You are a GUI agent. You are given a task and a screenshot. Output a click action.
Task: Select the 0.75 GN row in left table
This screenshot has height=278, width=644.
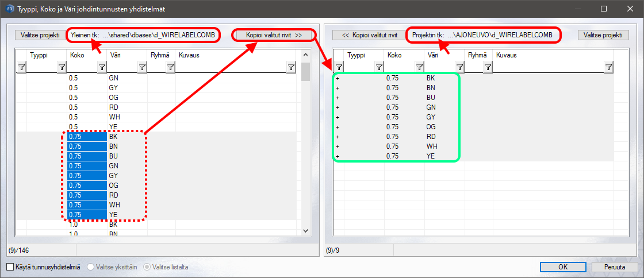point(156,166)
